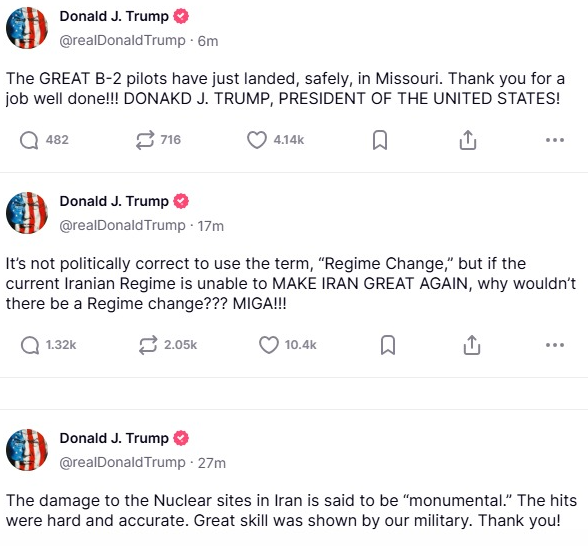Open profile avatar on 27m post

[27, 450]
